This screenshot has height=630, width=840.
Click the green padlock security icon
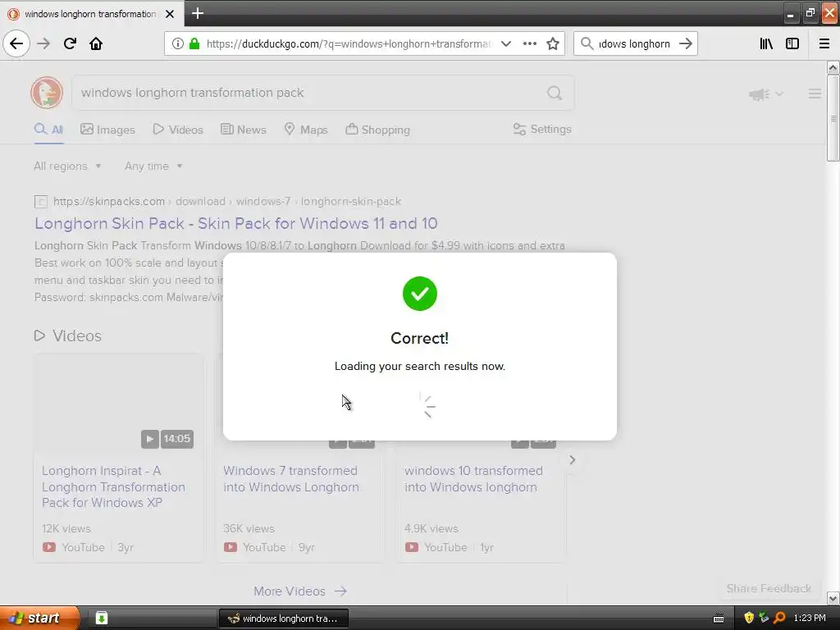click(x=194, y=43)
